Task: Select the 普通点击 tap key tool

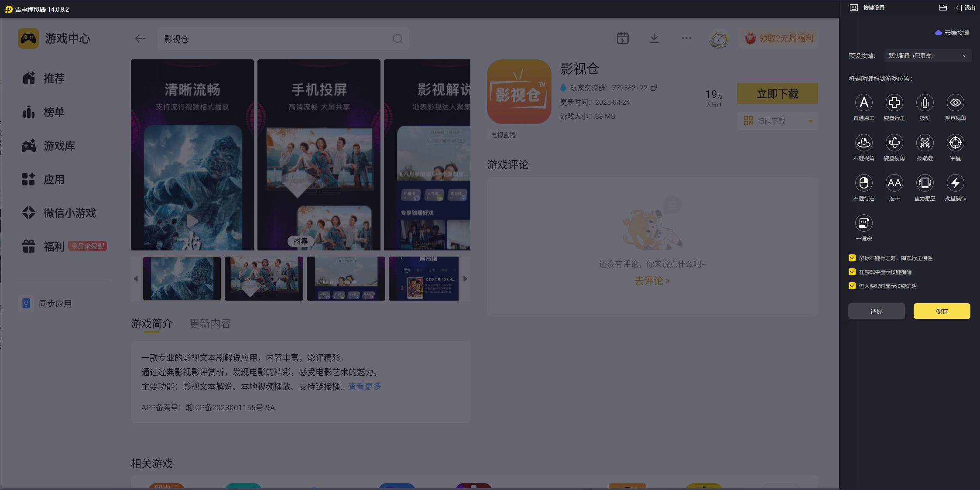Action: (863, 103)
